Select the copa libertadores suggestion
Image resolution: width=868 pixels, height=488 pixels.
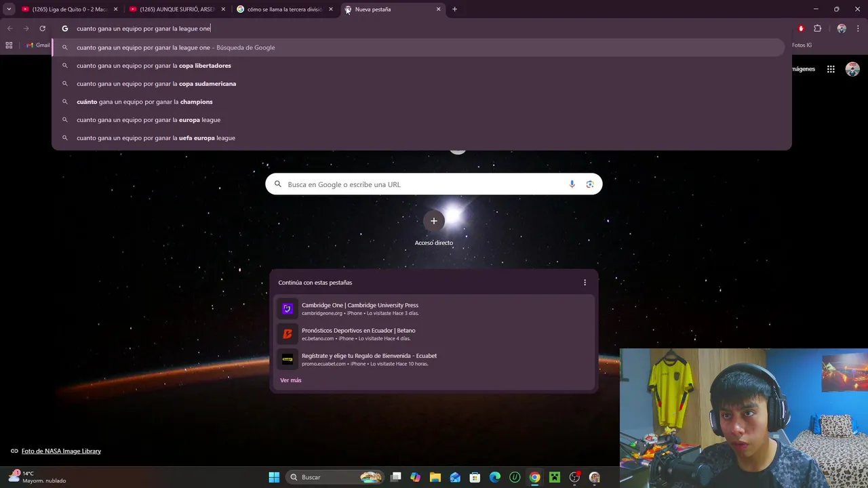click(418, 66)
